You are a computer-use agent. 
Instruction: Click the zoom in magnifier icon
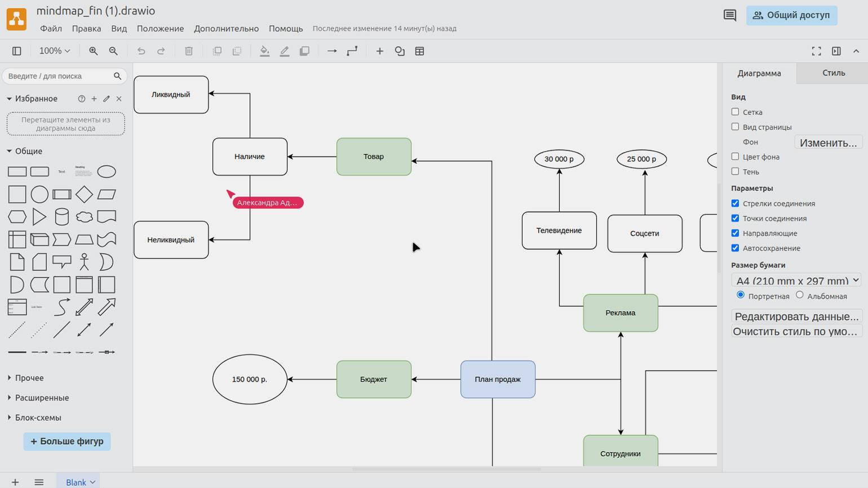pyautogui.click(x=94, y=51)
